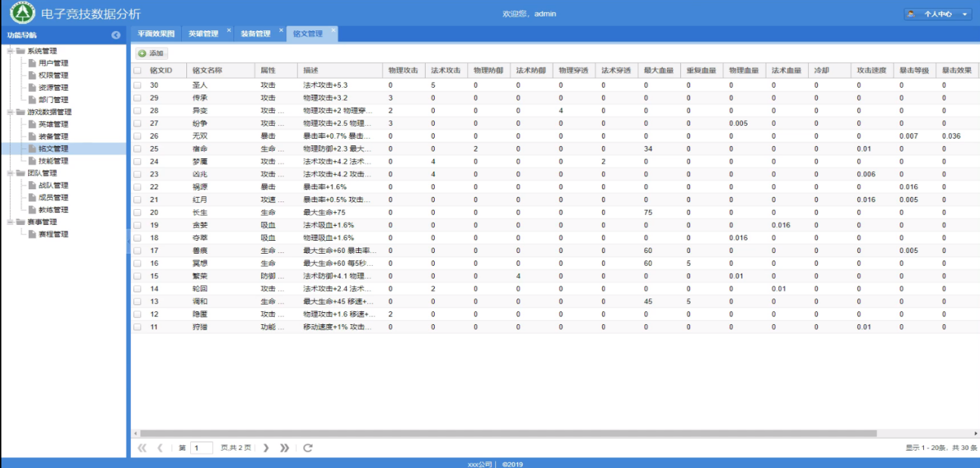
Task: Click the 技能管理 page icon
Action: click(x=33, y=161)
